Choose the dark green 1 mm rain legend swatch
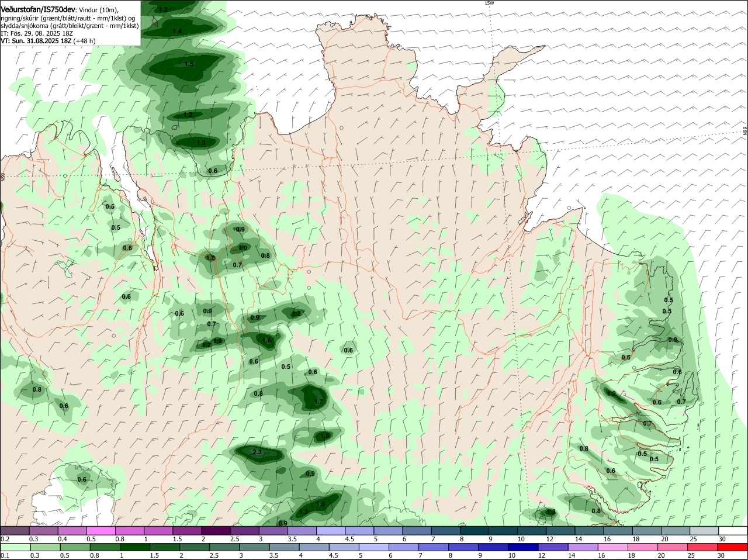The width and height of the screenshot is (748, 560). click(134, 547)
